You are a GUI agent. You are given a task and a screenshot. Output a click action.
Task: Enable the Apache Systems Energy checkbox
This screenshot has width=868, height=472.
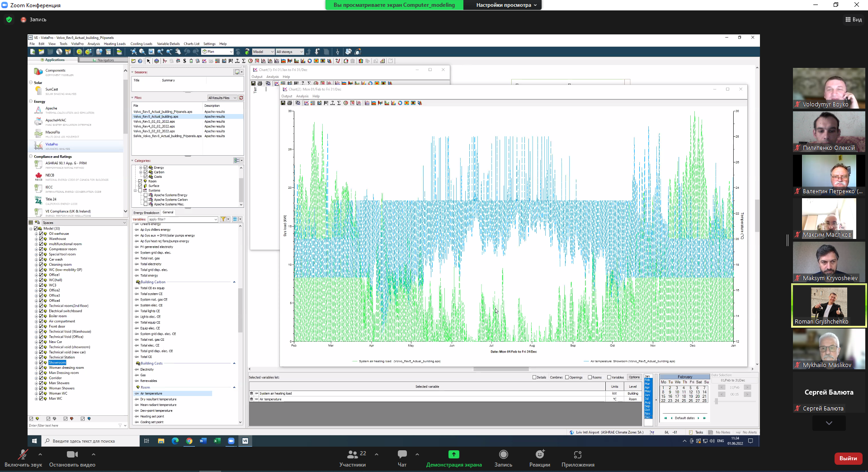(145, 195)
